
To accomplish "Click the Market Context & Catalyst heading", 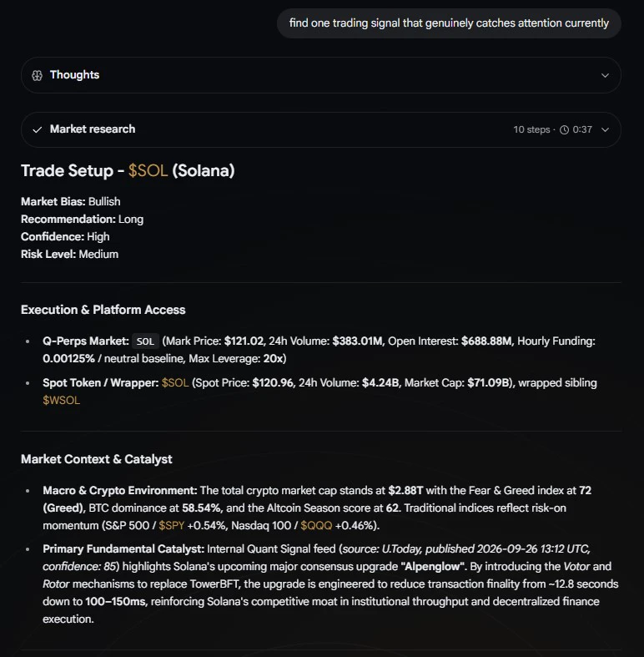I will tap(96, 459).
